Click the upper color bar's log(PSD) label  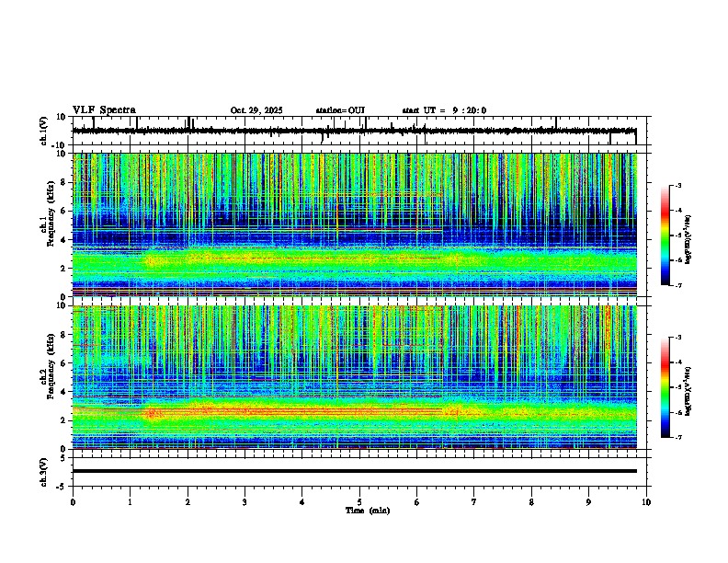(688, 239)
